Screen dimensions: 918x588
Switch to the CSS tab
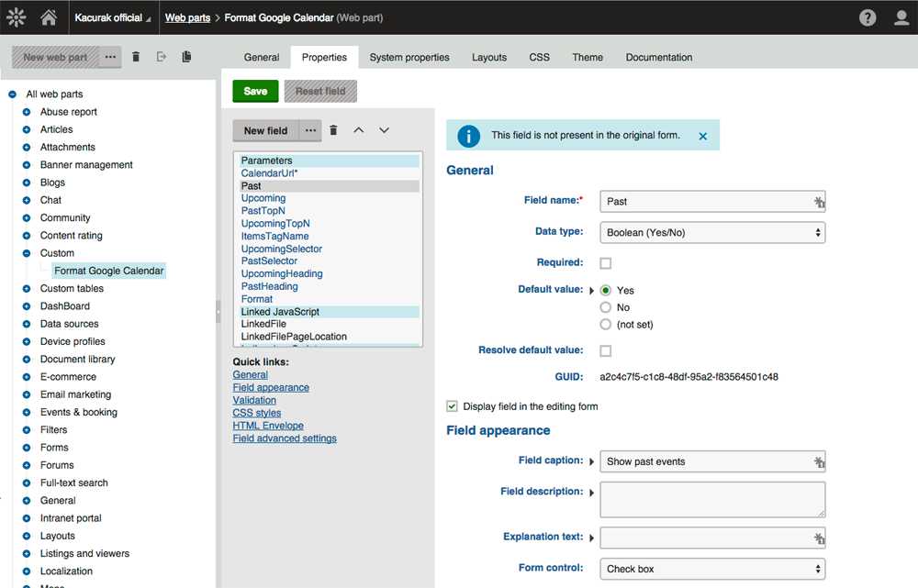[539, 58]
